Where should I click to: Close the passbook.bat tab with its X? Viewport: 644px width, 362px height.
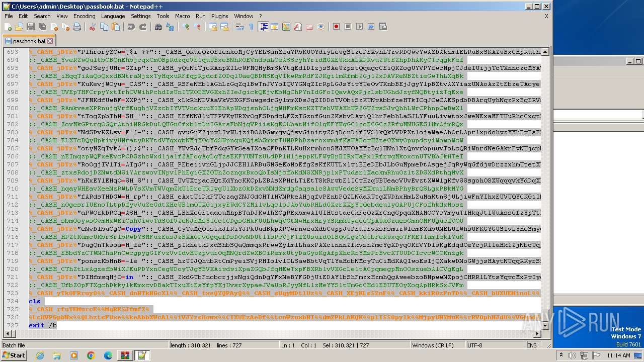50,41
